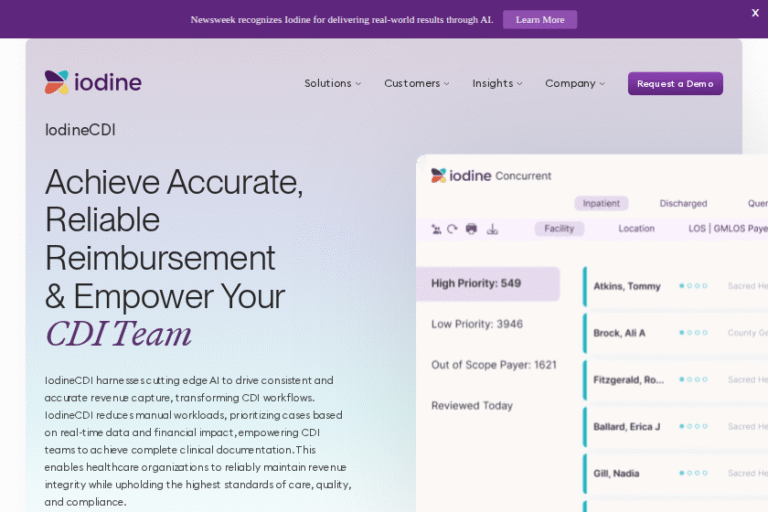This screenshot has height=512, width=768.
Task: Select the Facility filter pill
Action: tap(559, 229)
